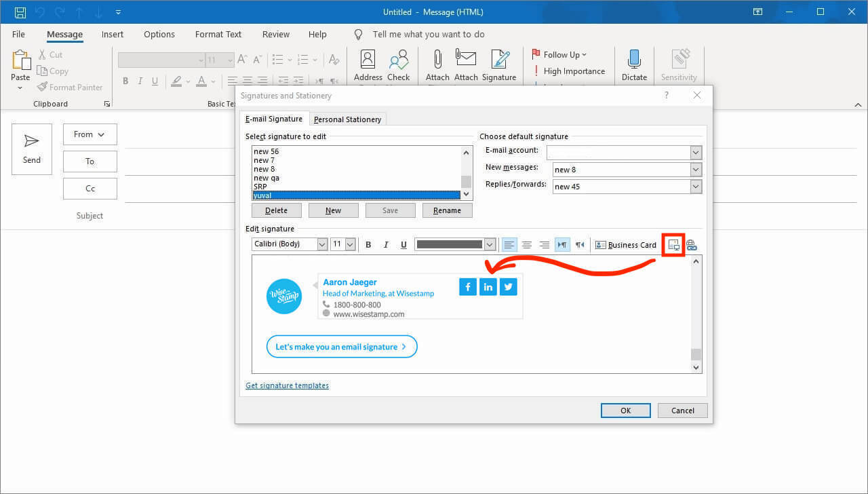Image resolution: width=868 pixels, height=494 pixels.
Task: Click the Insert Picture icon in signature editor
Action: pyautogui.click(x=673, y=245)
